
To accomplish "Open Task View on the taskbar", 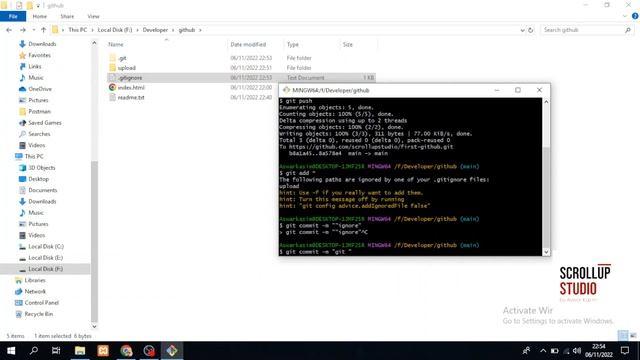I will click(56, 351).
